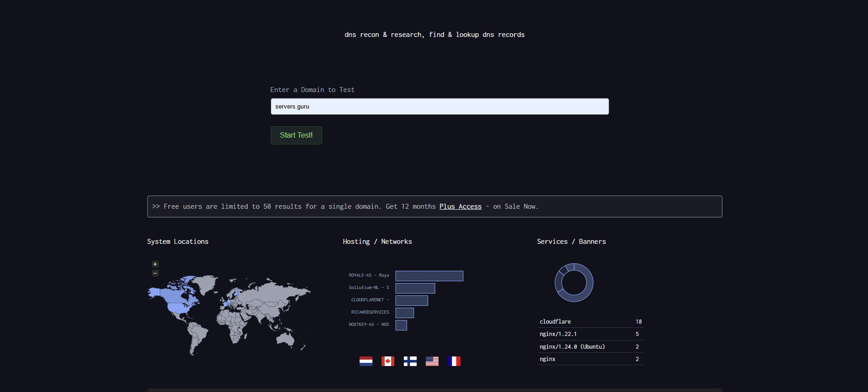Screen dimensions: 868x392
Task: Click the nginx/1.24.0 (Ubuntu) row
Action: coord(591,347)
